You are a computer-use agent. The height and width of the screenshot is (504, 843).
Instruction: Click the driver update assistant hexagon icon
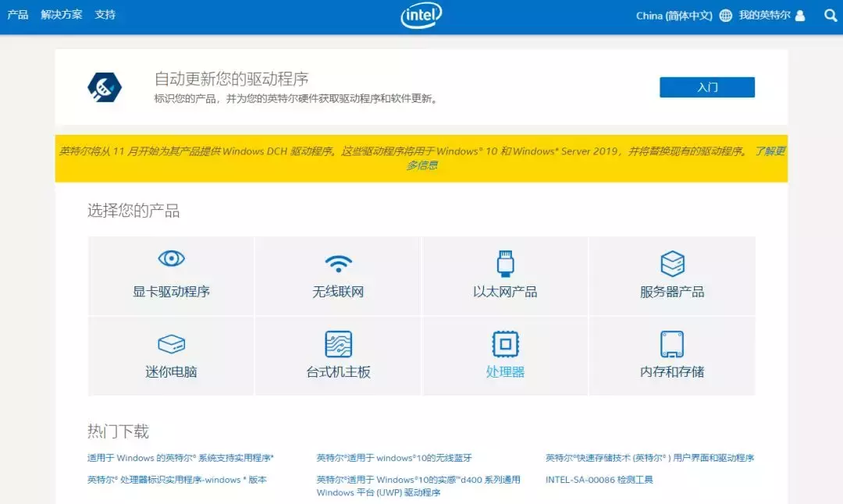pos(105,87)
